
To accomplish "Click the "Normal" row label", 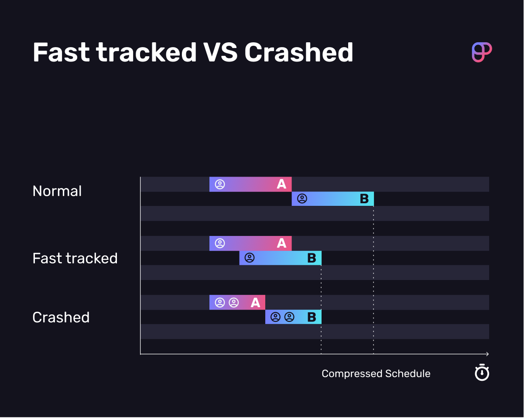I will (x=57, y=191).
